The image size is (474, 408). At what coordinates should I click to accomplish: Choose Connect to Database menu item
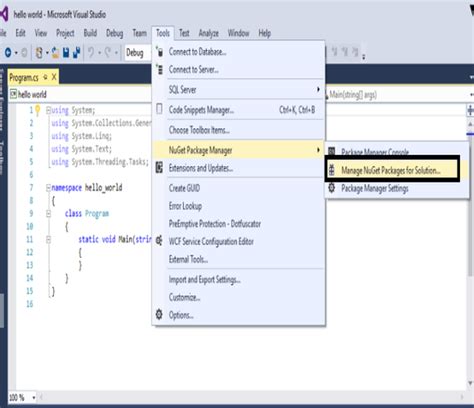coord(238,52)
